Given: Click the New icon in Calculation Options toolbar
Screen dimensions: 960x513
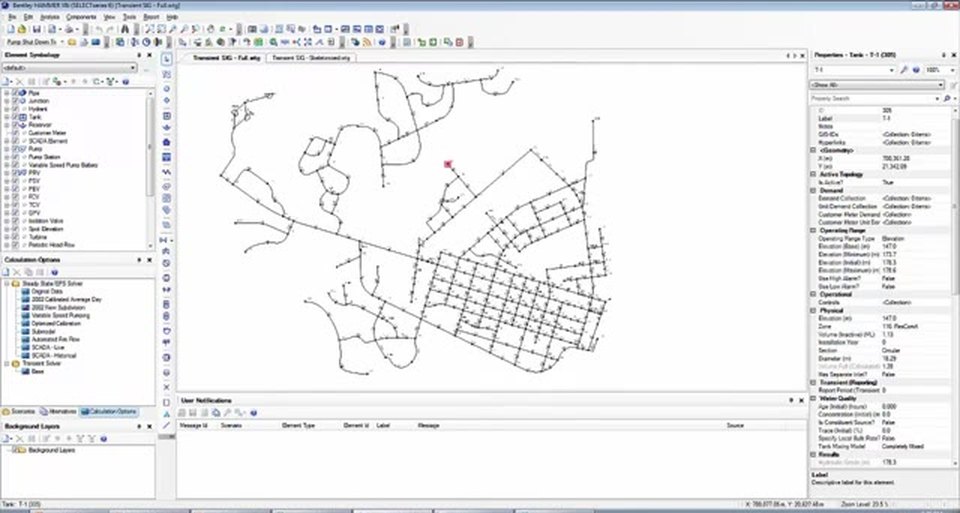Looking at the screenshot, I should click(x=6, y=272).
